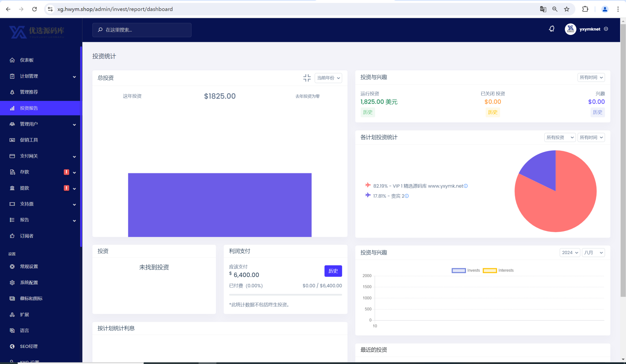Image resolution: width=626 pixels, height=364 pixels.
Task: Open the 当前年份 dropdown
Action: click(x=328, y=78)
